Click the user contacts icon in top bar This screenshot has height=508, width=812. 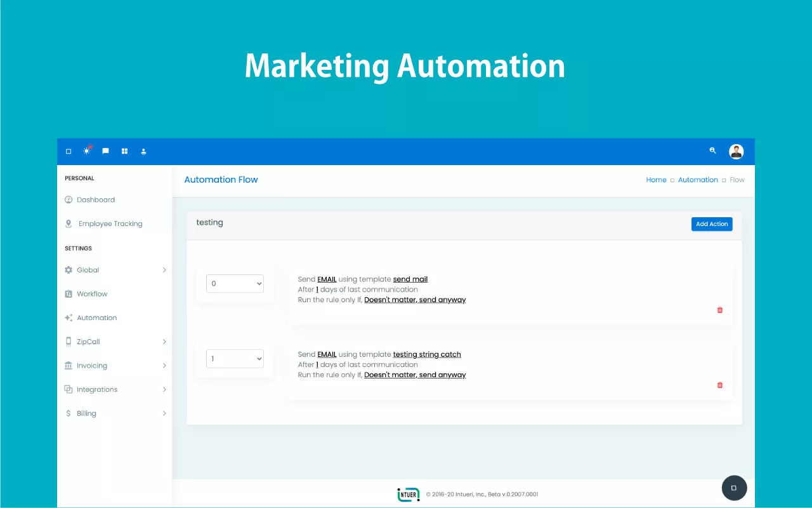tap(143, 151)
